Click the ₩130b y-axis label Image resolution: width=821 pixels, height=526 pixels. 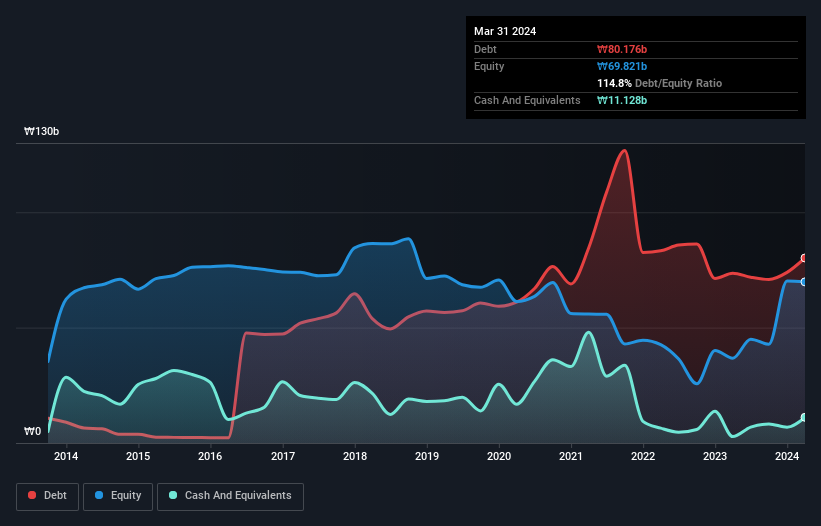(41, 131)
